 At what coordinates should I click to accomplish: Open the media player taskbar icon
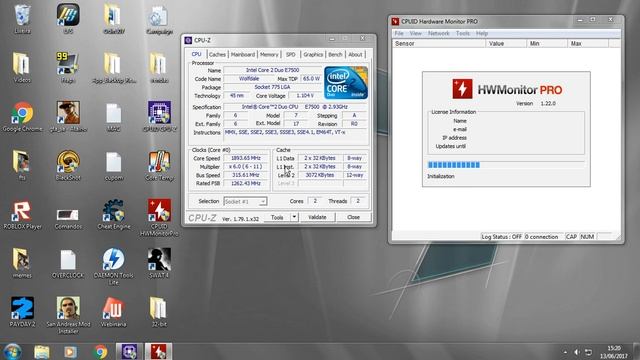tap(70, 351)
